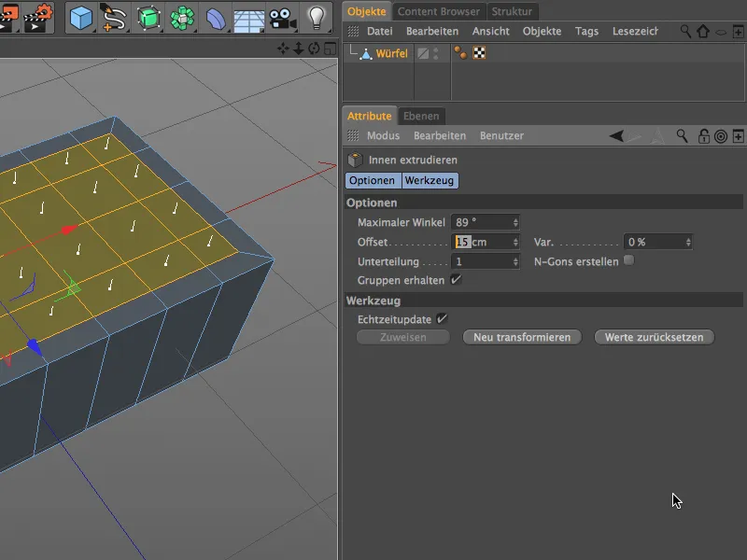Search in the Object manager

click(685, 32)
